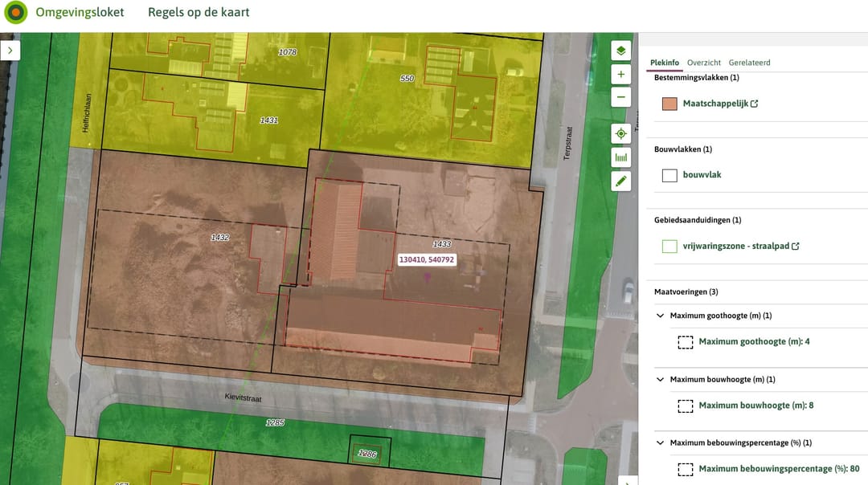The height and width of the screenshot is (485, 868).
Task: Open the map layers panel icon
Action: pyautogui.click(x=620, y=51)
